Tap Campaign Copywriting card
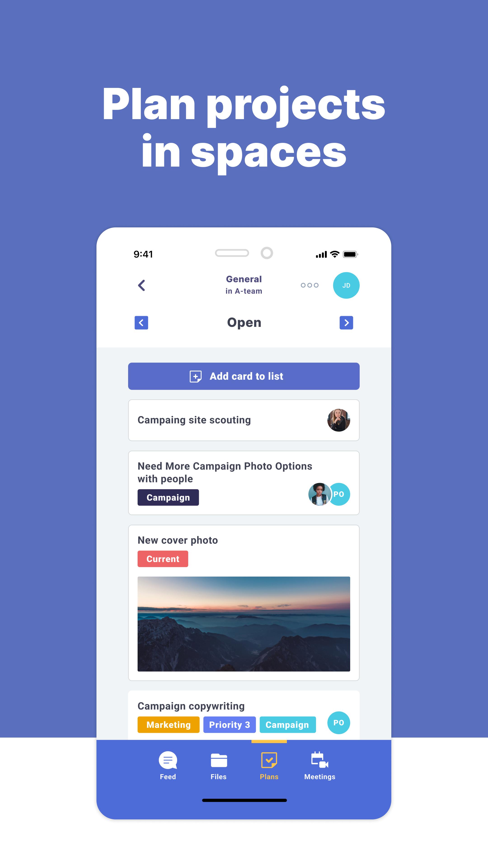The image size is (488, 868). 244,715
